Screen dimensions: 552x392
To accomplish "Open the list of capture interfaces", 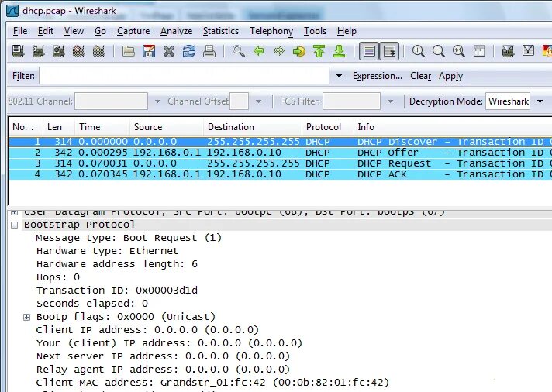I will (18, 51).
